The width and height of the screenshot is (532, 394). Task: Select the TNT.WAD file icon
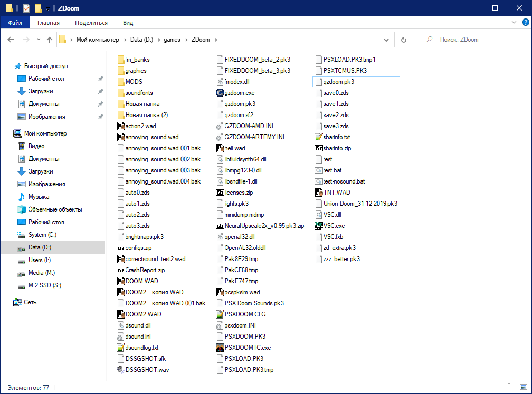tap(319, 193)
